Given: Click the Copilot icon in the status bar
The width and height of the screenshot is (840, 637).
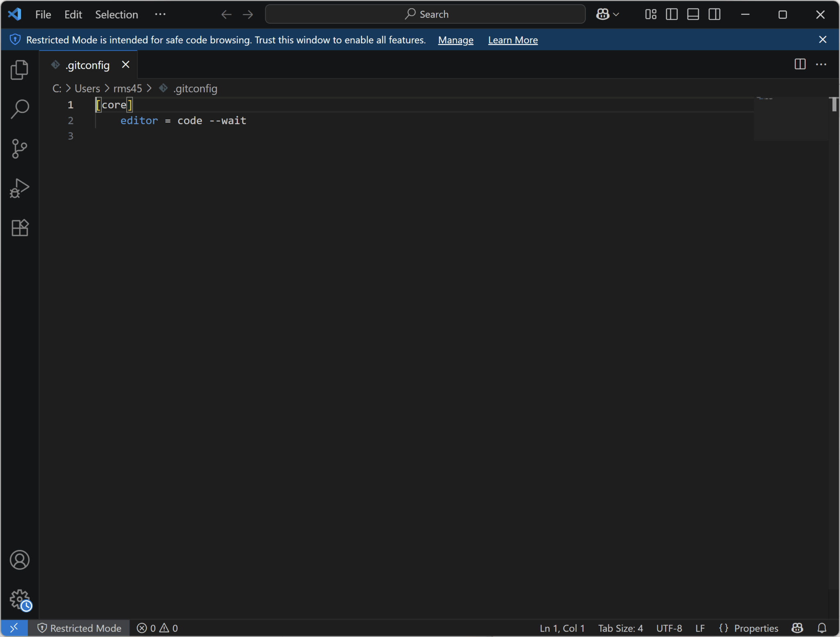Looking at the screenshot, I should [x=797, y=628].
